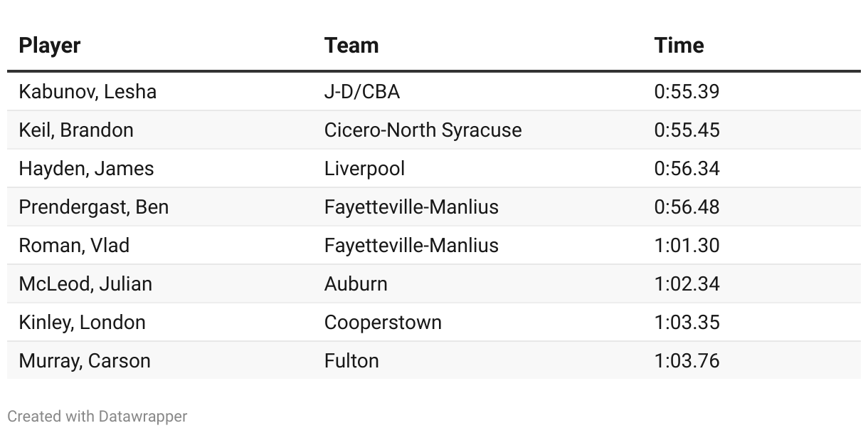Screen dimensions: 868x433
Task: Click the time 1:01.30
Action: [687, 246]
